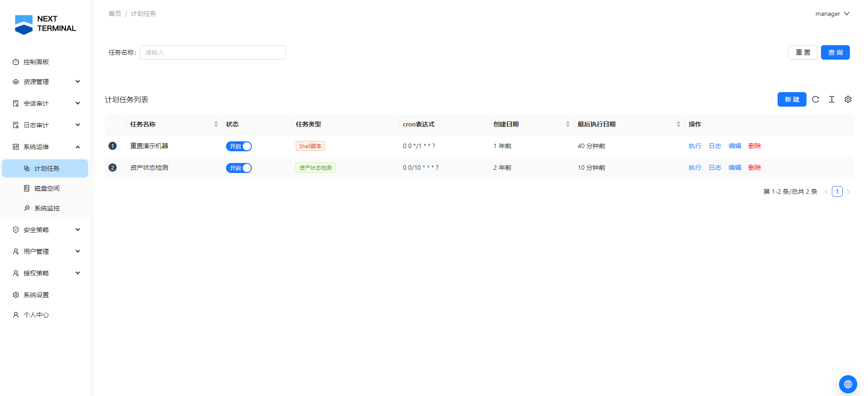This screenshot has height=396, width=868.
Task: Click the 重置 reset button
Action: pos(803,52)
